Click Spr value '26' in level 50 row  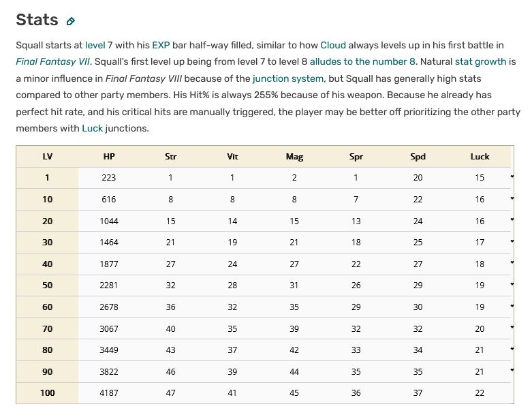pos(356,285)
